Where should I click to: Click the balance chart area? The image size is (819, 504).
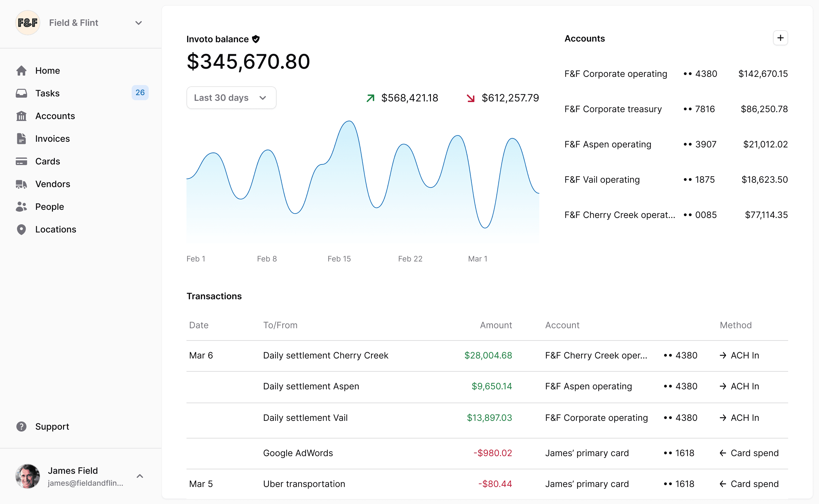coord(363,183)
